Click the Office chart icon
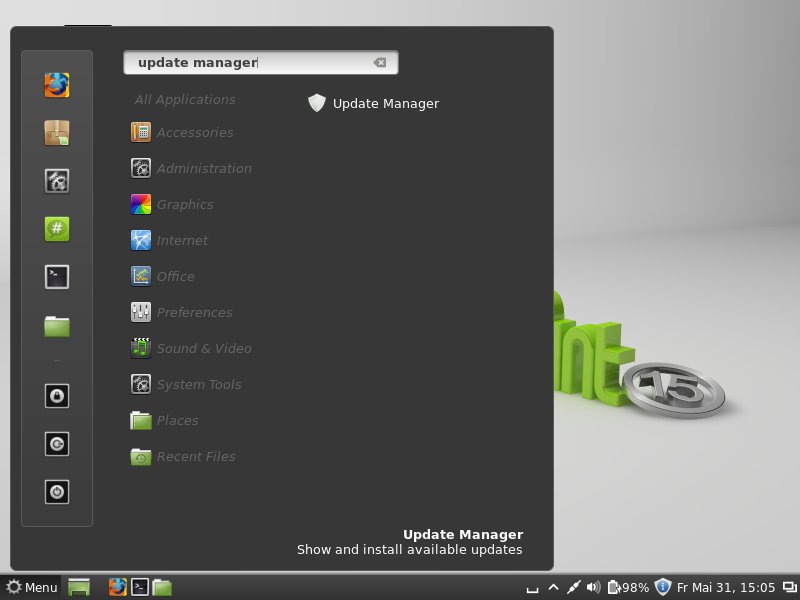Screen dimensions: 800x600 click(x=140, y=276)
